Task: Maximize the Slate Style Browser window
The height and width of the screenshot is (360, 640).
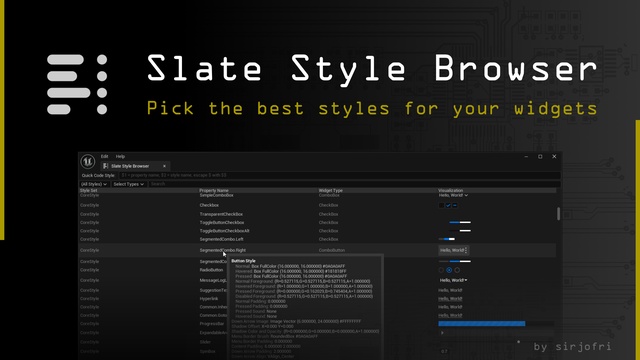Action: (540, 156)
